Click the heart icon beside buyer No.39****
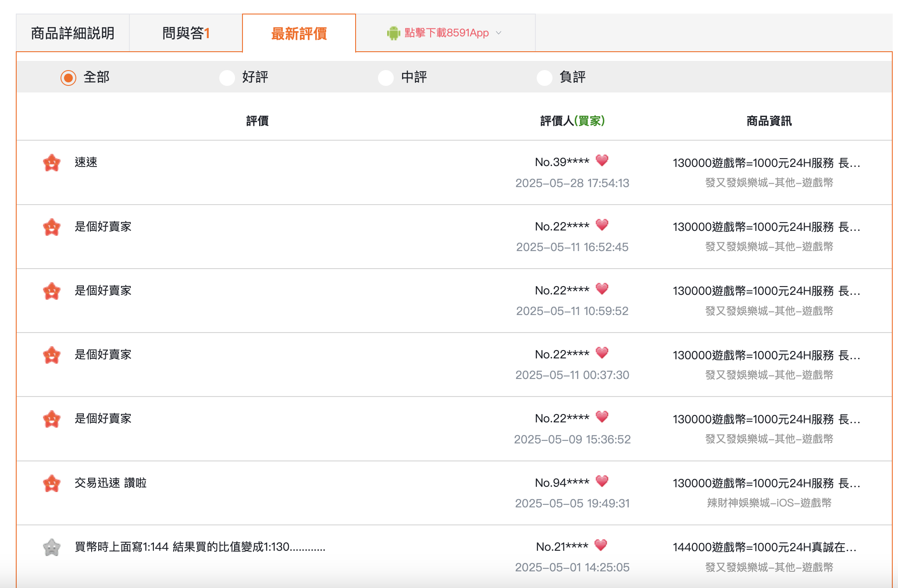 (602, 161)
